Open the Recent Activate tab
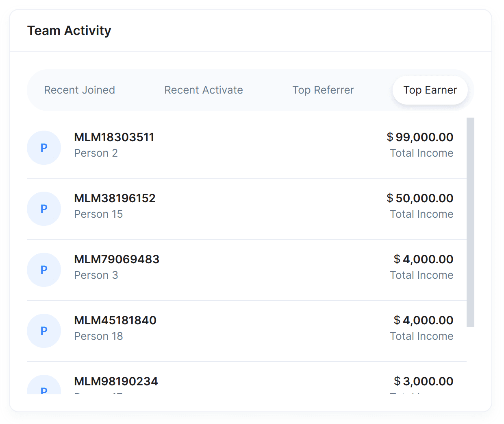The height and width of the screenshot is (424, 504). [204, 90]
